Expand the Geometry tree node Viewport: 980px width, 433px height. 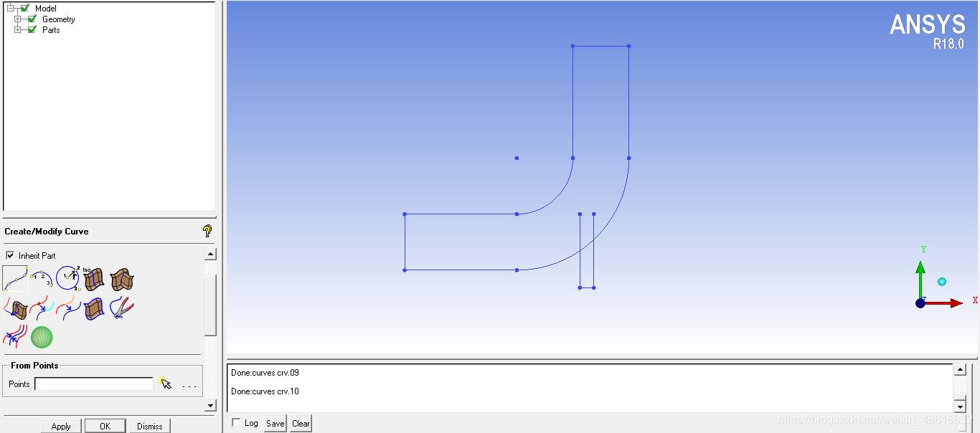click(x=17, y=19)
